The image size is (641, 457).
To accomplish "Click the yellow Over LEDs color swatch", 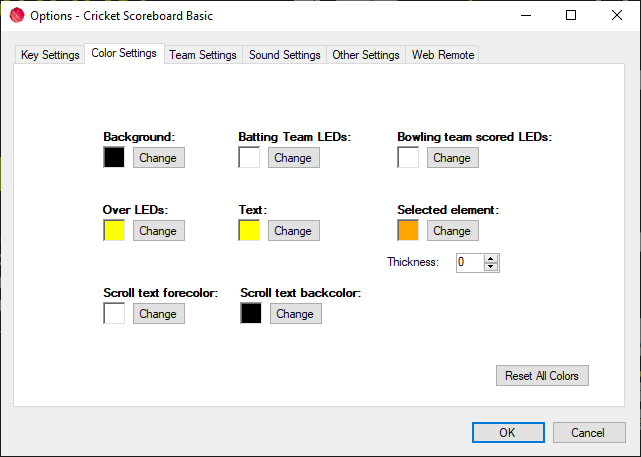I will [x=114, y=231].
